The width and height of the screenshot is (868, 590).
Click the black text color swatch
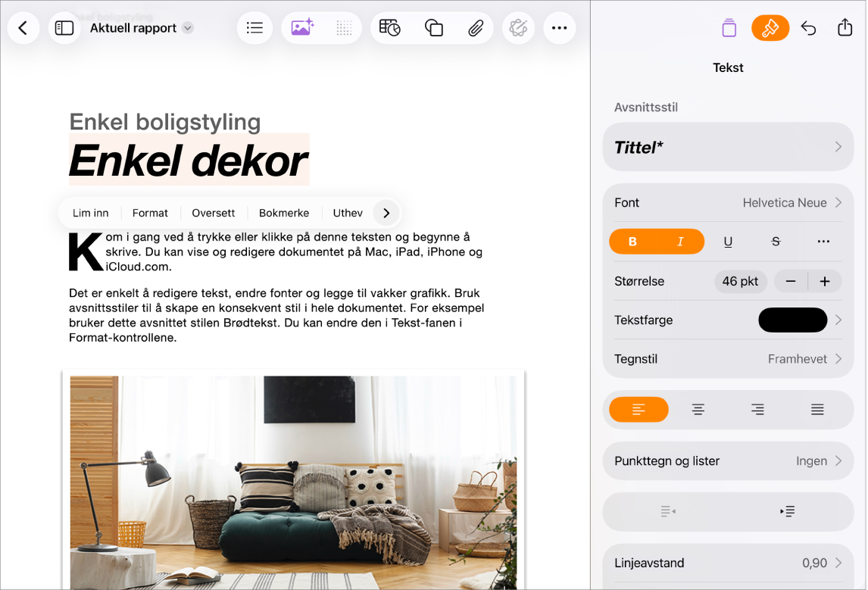pos(793,320)
